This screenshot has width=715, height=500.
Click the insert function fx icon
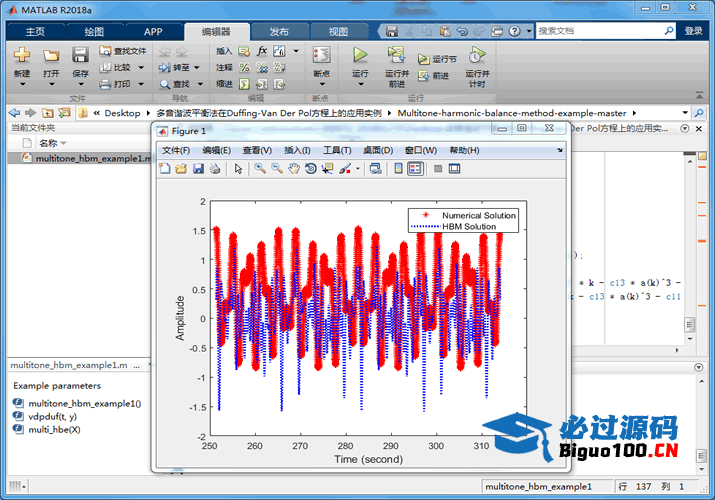pos(262,51)
